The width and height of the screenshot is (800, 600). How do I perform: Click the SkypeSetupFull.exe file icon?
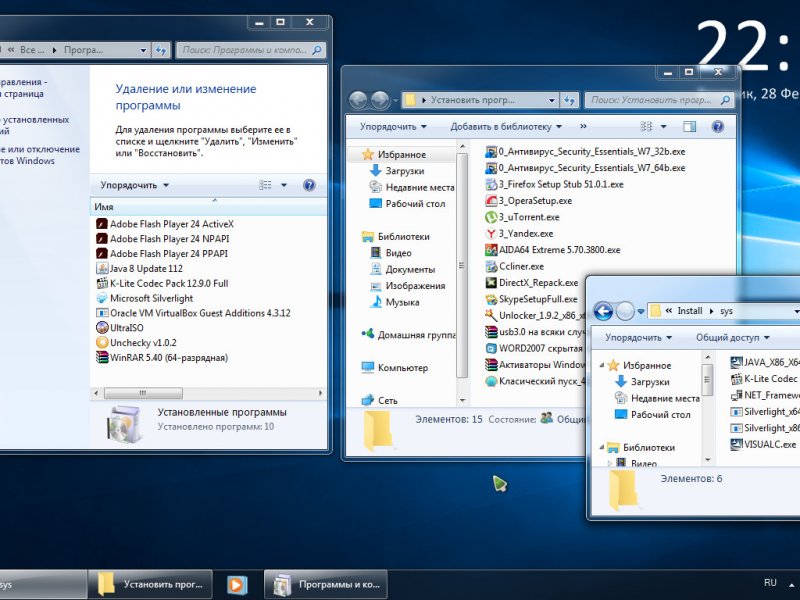491,299
